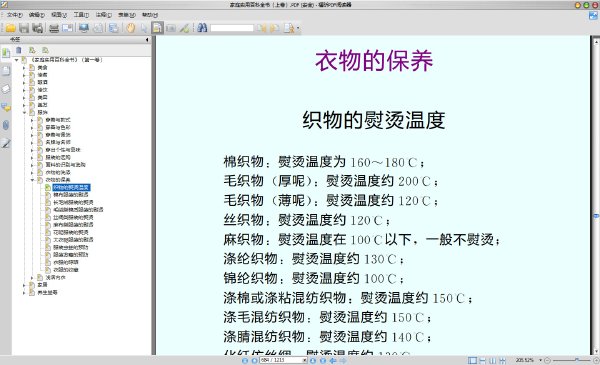Open the 视图 (View) menu
600x365 pixels.
coord(59,15)
